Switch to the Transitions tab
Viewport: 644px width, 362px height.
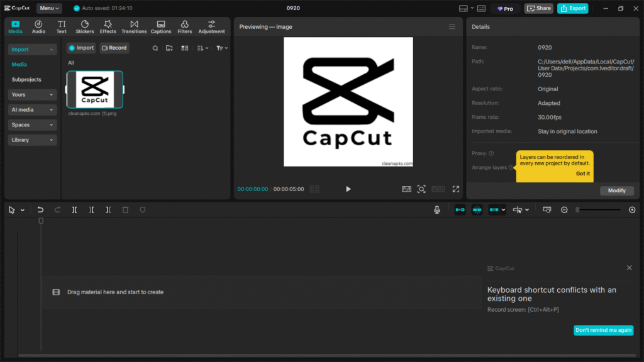[134, 26]
